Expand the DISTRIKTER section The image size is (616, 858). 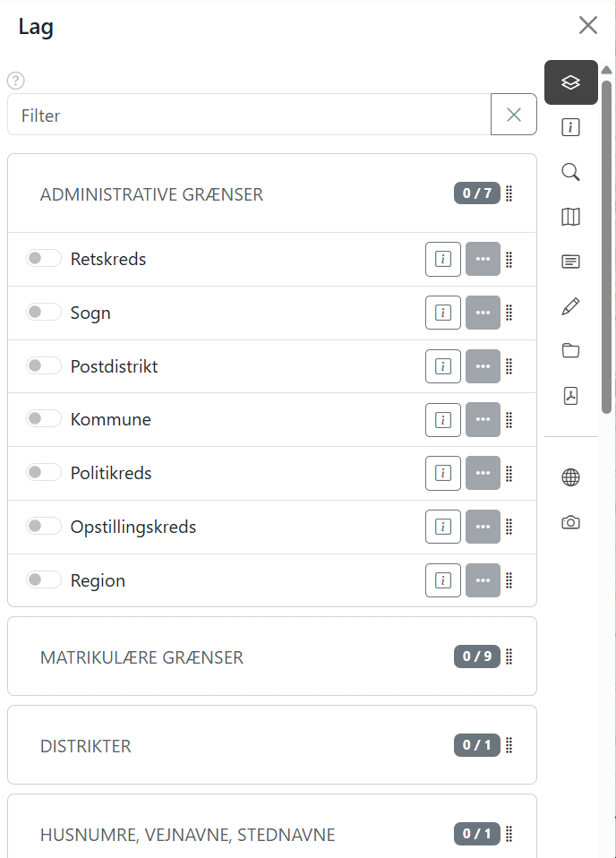(85, 745)
